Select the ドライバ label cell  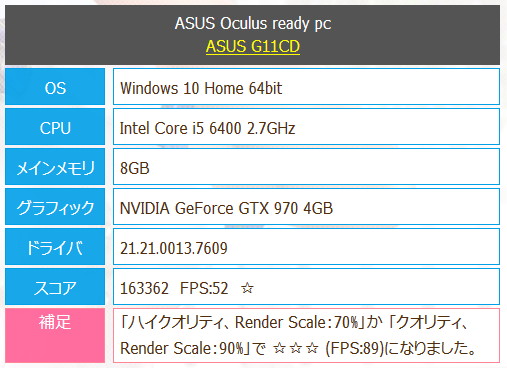(55, 247)
